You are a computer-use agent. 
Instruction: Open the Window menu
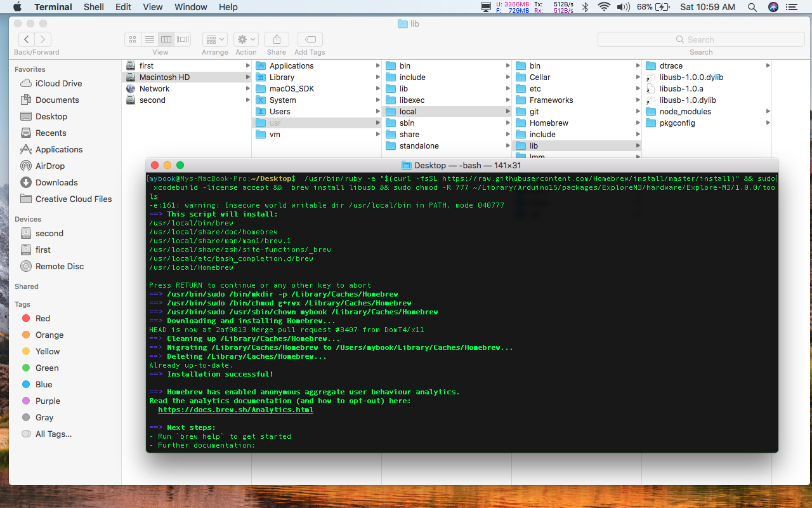pos(191,7)
